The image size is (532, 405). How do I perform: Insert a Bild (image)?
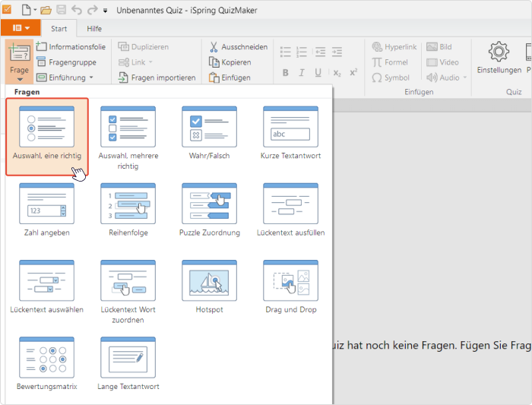click(439, 46)
